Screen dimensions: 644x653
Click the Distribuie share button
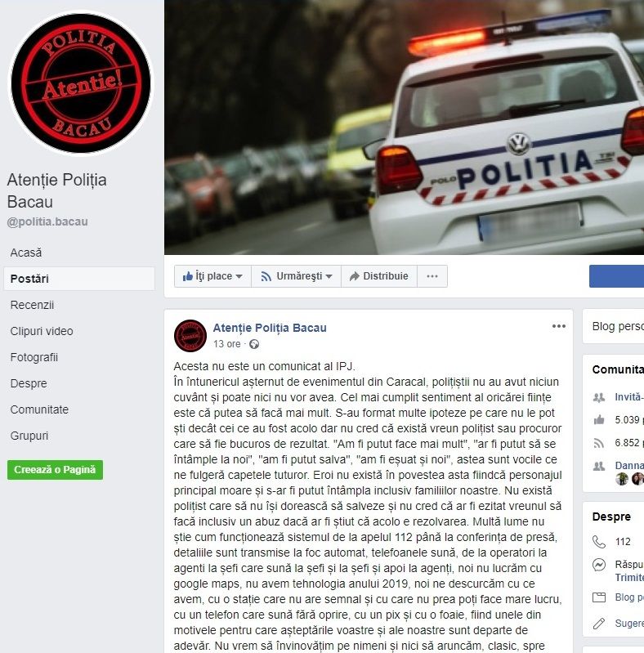(379, 276)
